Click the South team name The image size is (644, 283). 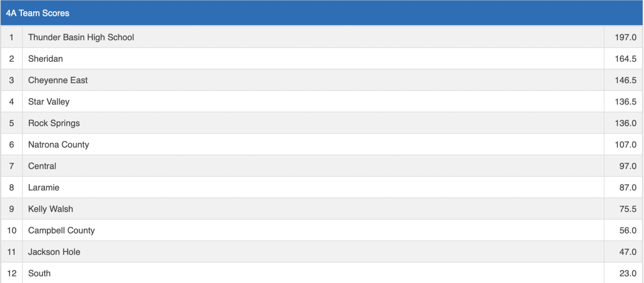39,273
